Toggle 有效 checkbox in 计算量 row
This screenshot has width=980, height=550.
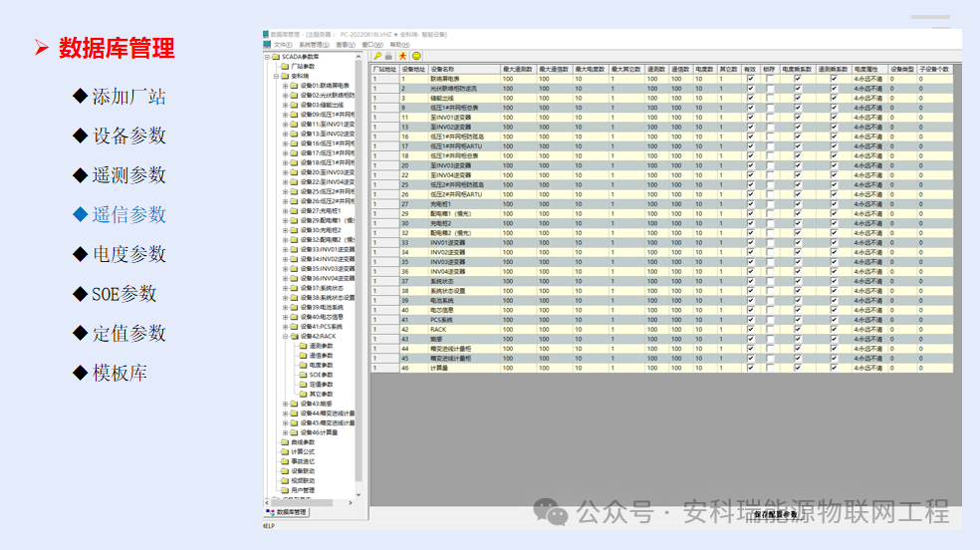pos(751,368)
